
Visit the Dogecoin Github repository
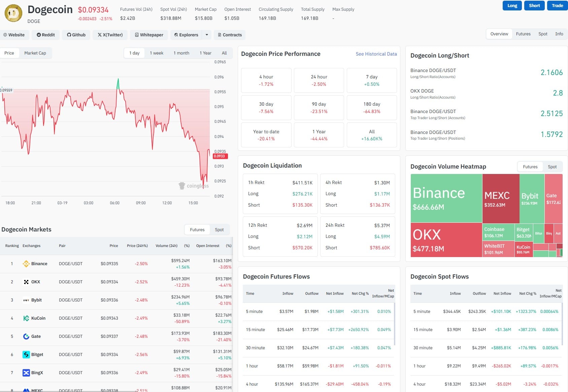click(76, 35)
